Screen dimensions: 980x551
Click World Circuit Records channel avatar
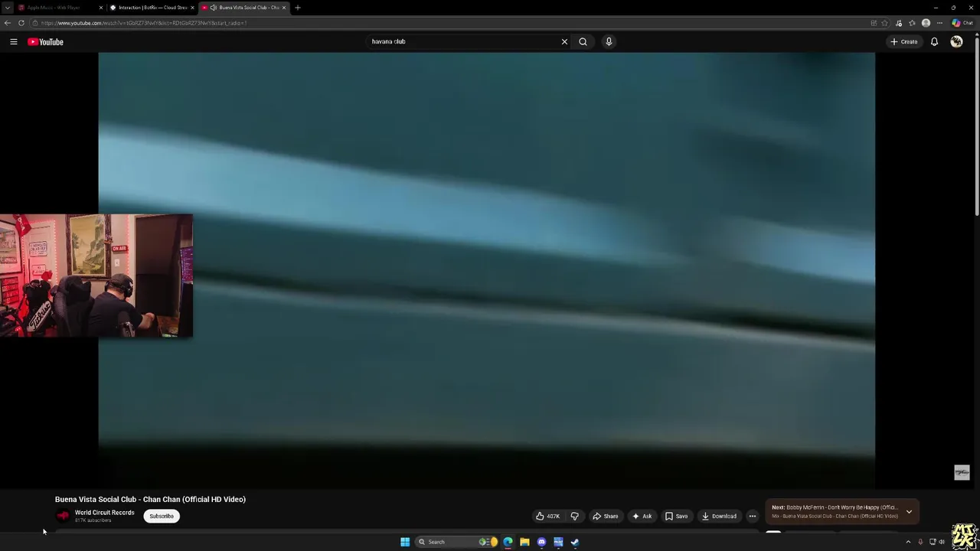click(63, 516)
